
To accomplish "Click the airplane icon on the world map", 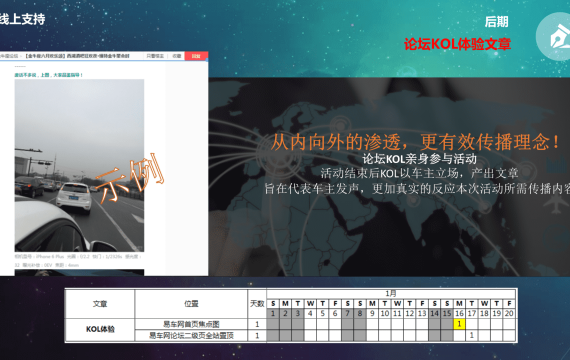I will (x=555, y=204).
